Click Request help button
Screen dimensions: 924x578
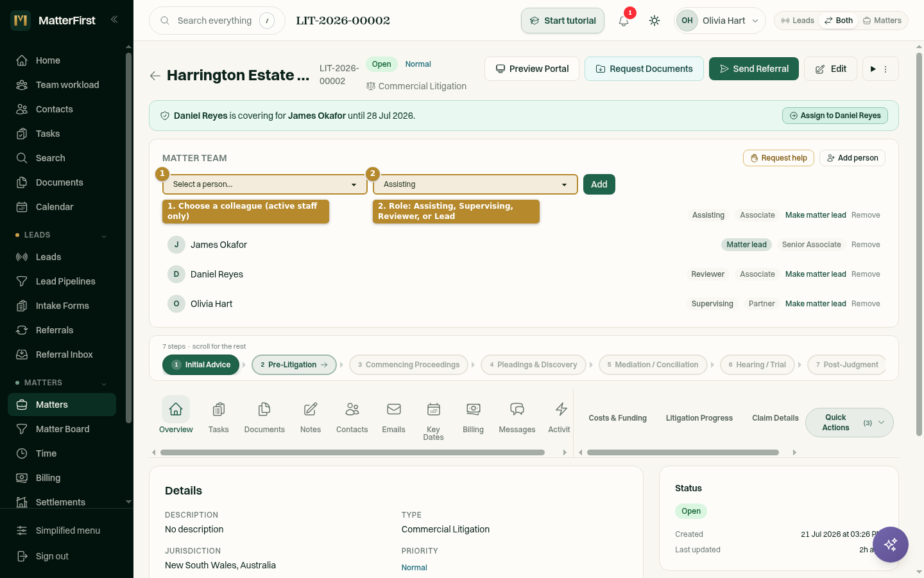coord(778,158)
